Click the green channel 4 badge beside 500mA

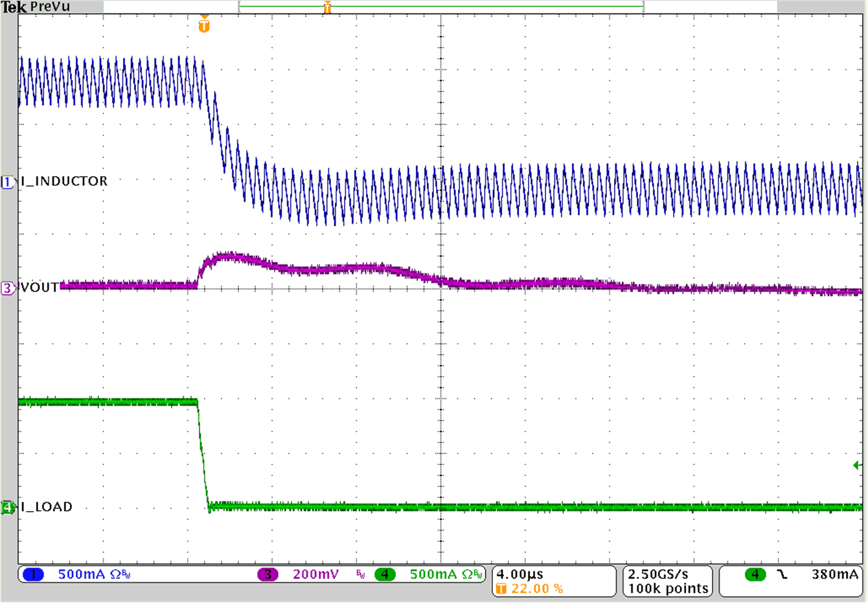point(385,575)
